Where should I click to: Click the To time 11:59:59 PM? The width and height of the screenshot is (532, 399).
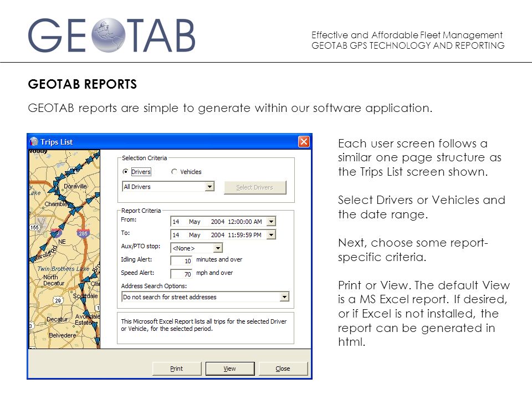pyautogui.click(x=244, y=235)
